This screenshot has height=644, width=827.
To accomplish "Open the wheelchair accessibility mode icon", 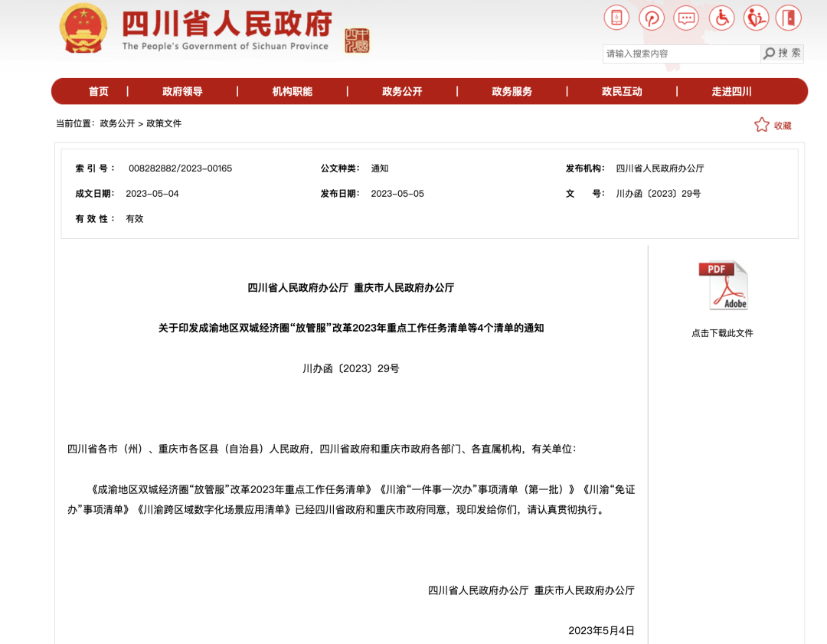I will tap(721, 18).
